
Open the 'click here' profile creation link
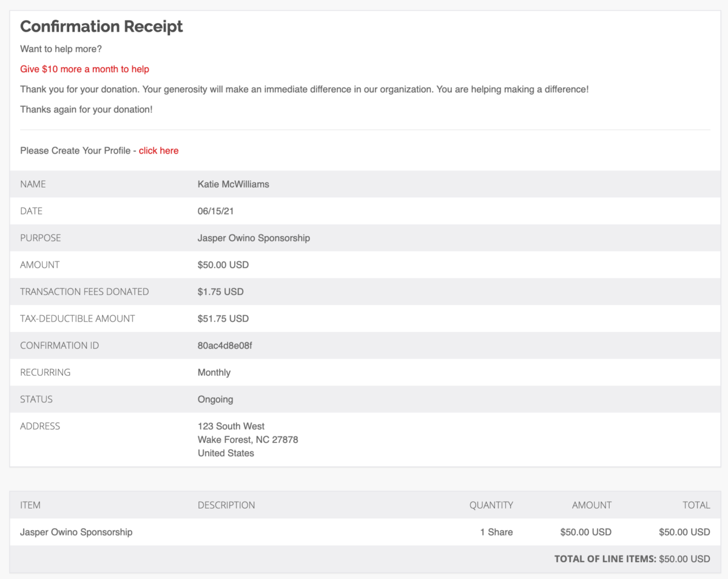pyautogui.click(x=158, y=151)
